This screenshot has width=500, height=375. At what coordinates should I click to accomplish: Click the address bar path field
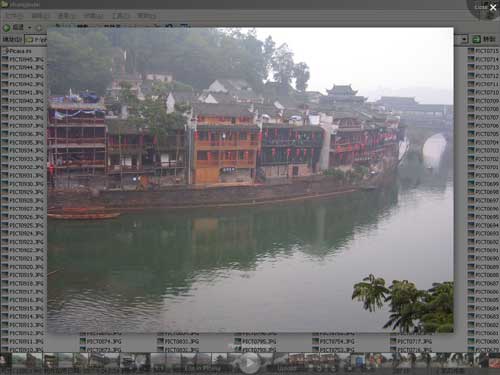pos(36,40)
